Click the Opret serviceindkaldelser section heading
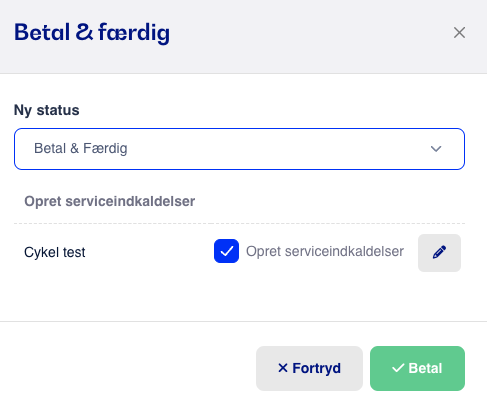 pyautogui.click(x=110, y=201)
